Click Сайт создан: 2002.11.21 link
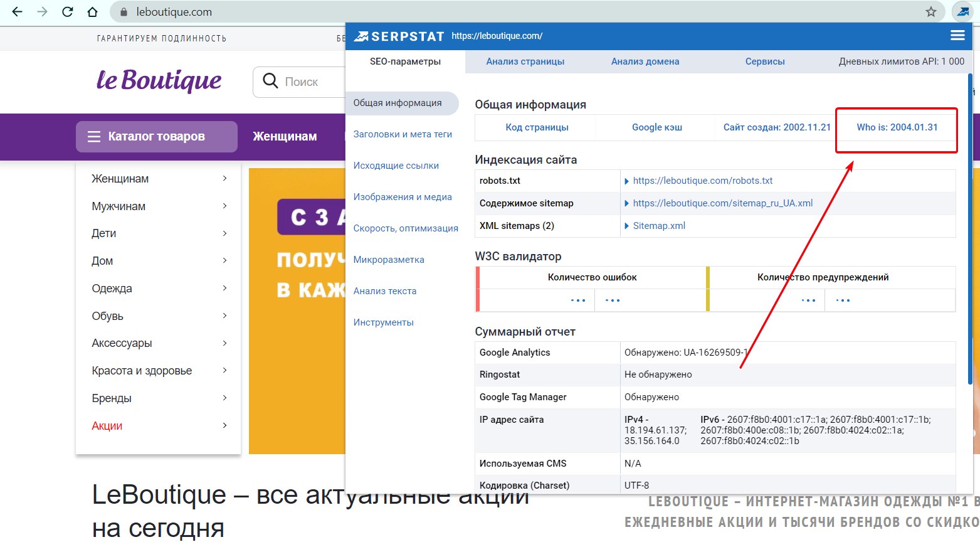This screenshot has width=980, height=547. 777,127
